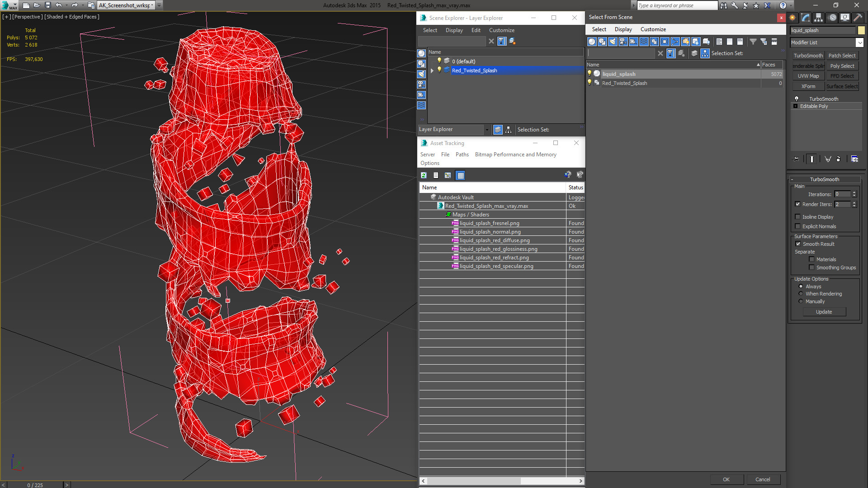Click Make Unique icon below modifier stack

(828, 159)
